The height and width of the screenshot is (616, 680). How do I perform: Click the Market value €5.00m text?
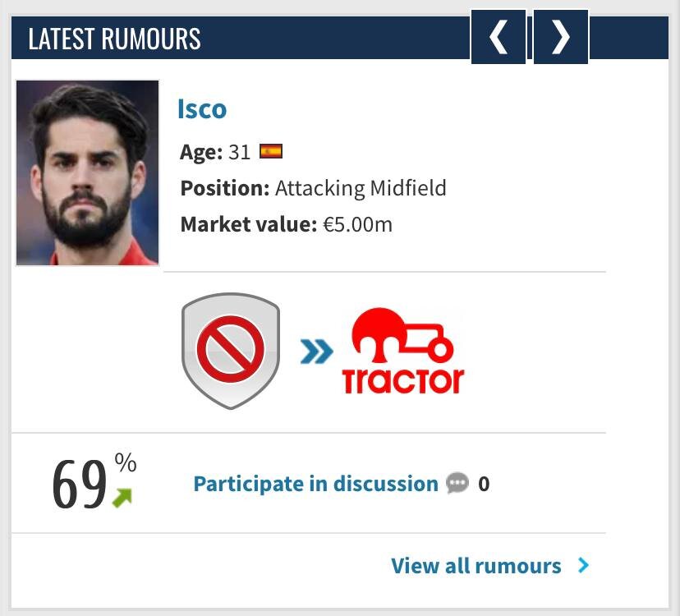point(287,224)
